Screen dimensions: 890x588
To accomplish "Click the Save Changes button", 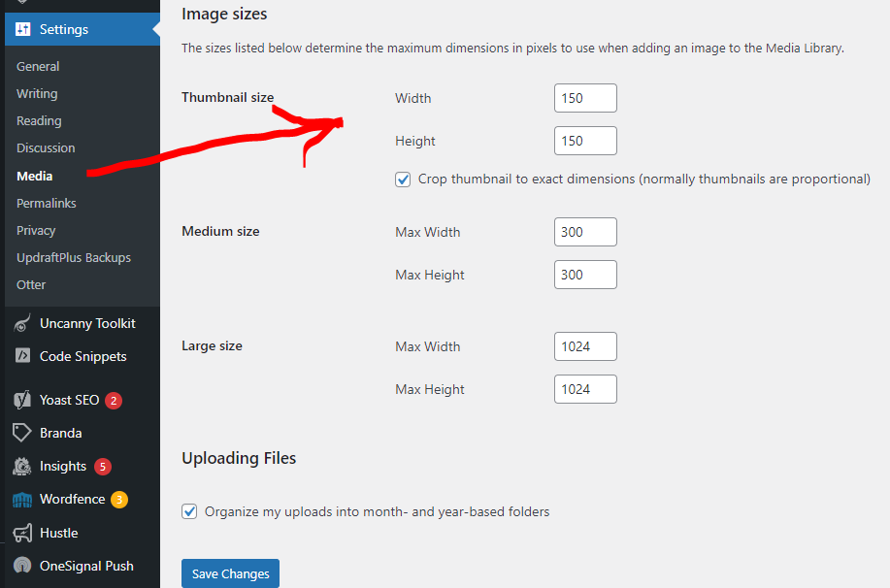I will (230, 573).
